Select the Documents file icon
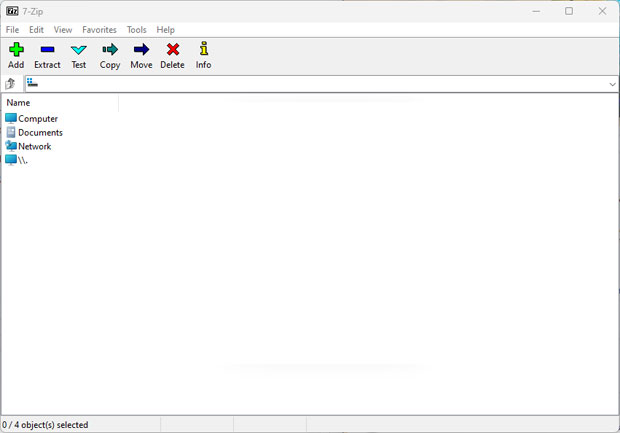620x433 pixels. tap(11, 132)
